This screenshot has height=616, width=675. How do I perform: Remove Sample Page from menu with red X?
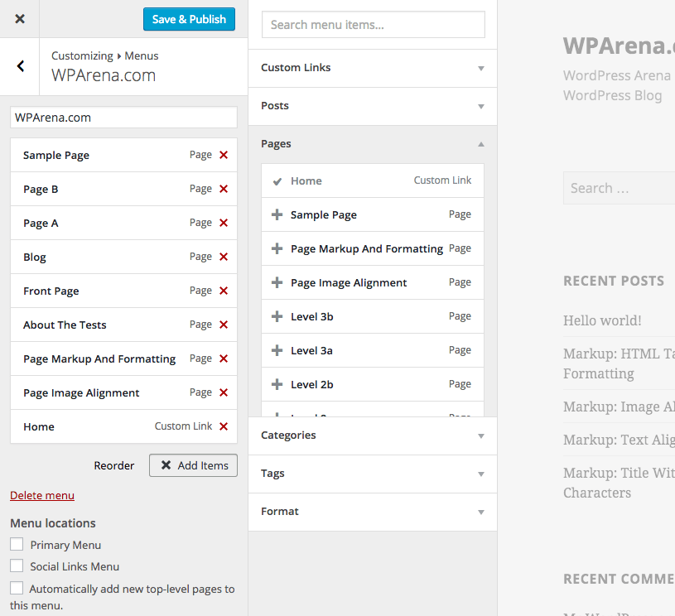pos(224,155)
